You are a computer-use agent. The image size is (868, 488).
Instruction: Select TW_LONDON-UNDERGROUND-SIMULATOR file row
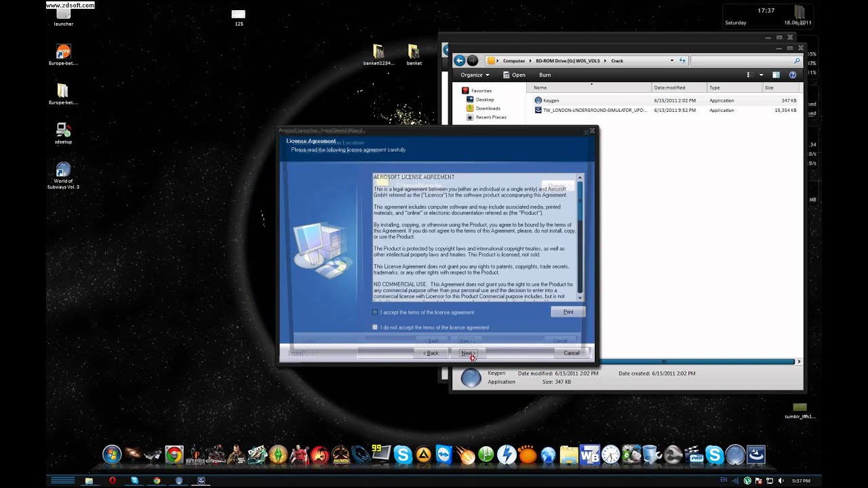pyautogui.click(x=665, y=110)
